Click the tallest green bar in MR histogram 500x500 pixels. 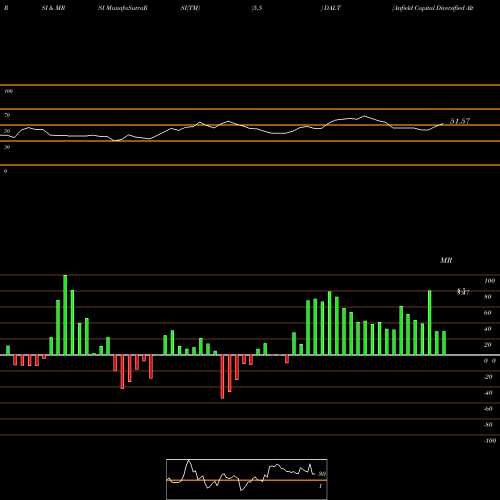click(x=65, y=315)
